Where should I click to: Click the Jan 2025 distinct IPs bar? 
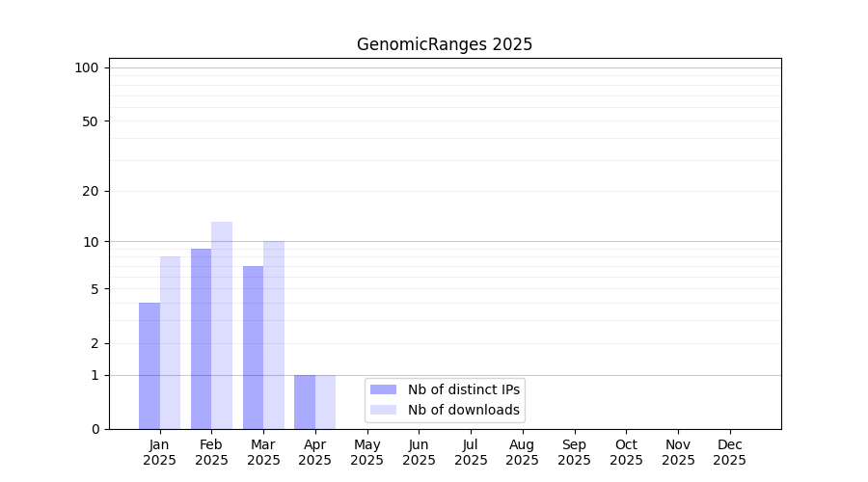pos(149,366)
